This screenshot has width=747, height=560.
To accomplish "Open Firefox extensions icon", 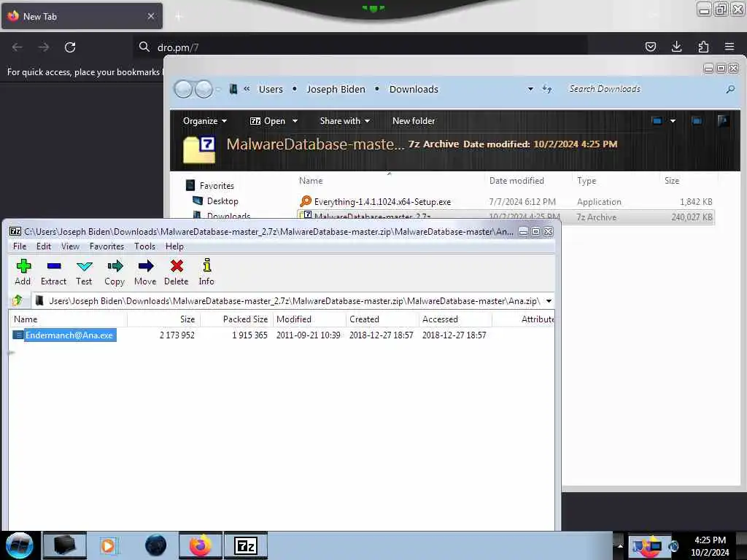I will 703,47.
